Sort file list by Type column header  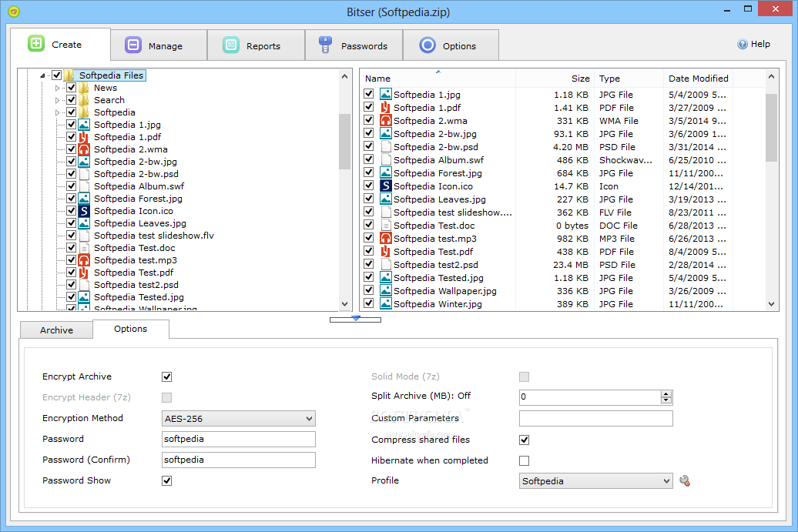629,79
